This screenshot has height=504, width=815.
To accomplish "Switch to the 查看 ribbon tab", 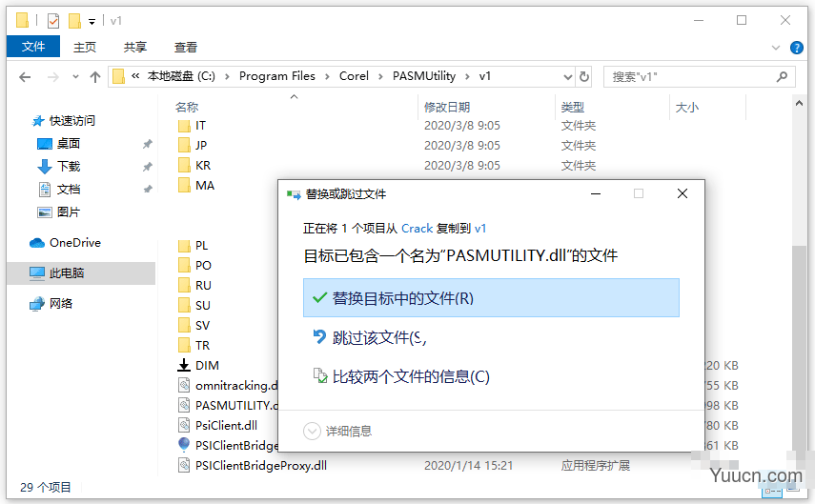I will (x=186, y=47).
